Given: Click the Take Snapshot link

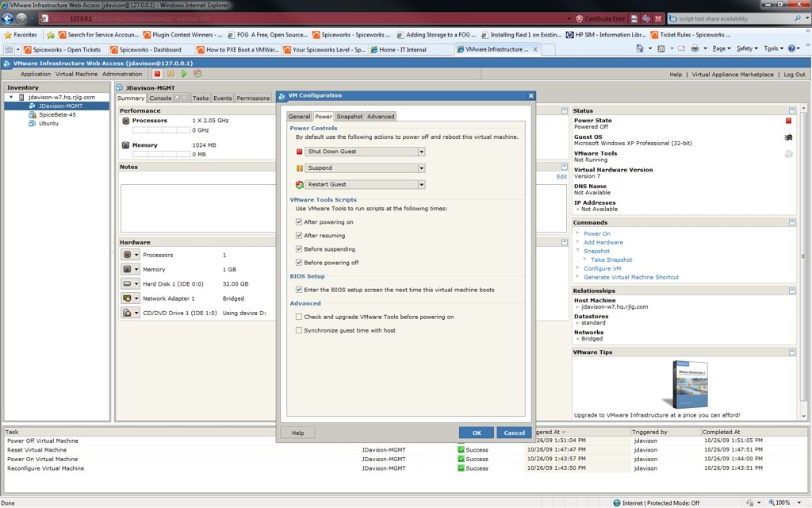Looking at the screenshot, I should 611,260.
